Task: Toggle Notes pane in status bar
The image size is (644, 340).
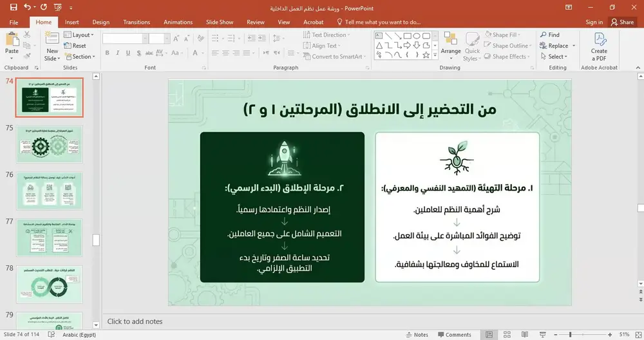Action: (x=417, y=335)
